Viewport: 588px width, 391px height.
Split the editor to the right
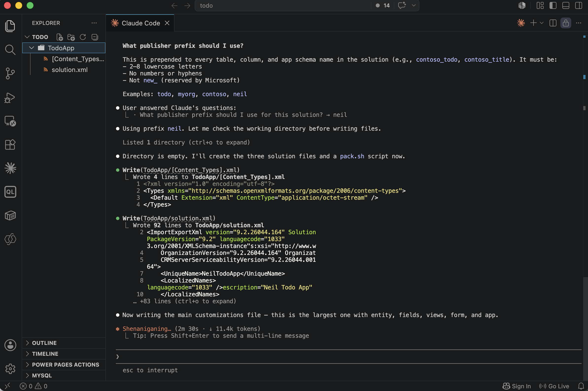tap(553, 23)
